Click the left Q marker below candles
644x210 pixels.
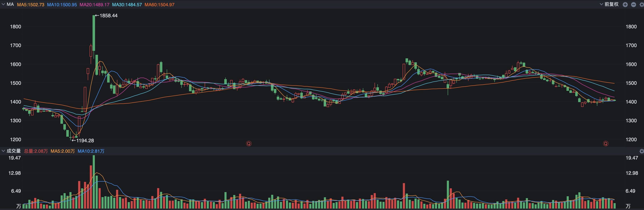[x=249, y=144]
